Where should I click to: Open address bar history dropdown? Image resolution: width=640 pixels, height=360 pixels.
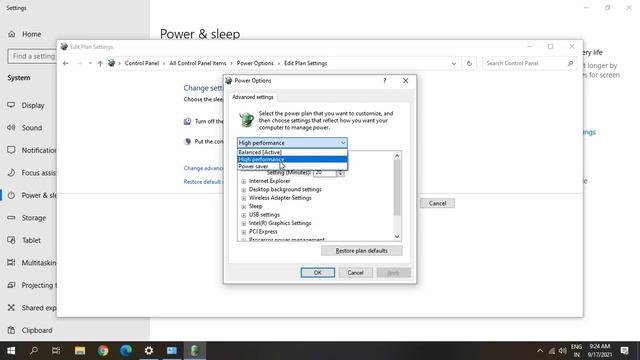tap(454, 64)
